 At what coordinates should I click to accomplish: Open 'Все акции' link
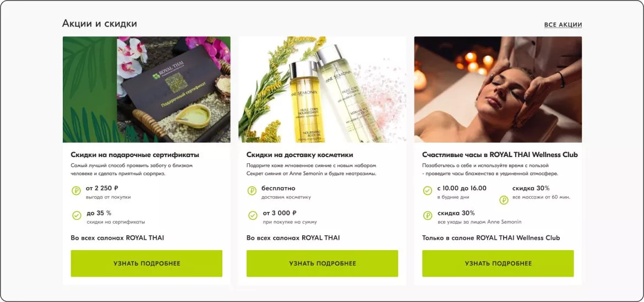tap(563, 25)
